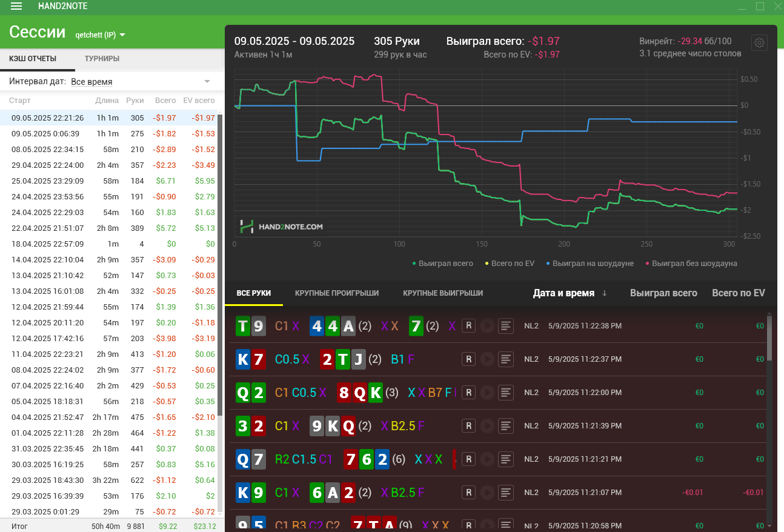Open hand text for 32 hand
Image resolution: width=784 pixels, height=532 pixels.
506,426
